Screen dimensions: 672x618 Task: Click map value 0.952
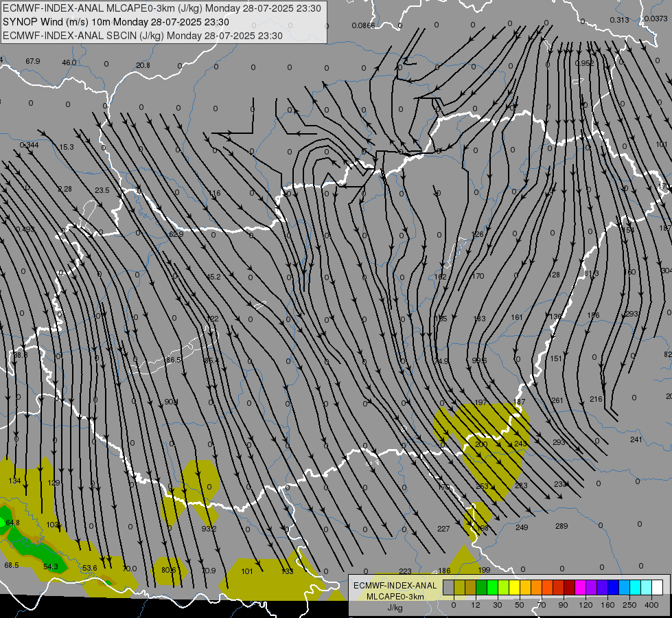pos(585,63)
